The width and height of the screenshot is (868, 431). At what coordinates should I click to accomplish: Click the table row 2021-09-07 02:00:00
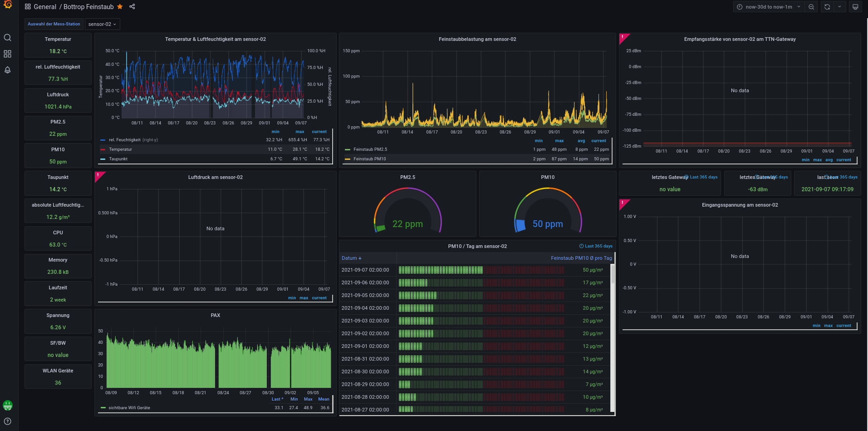[x=475, y=270]
